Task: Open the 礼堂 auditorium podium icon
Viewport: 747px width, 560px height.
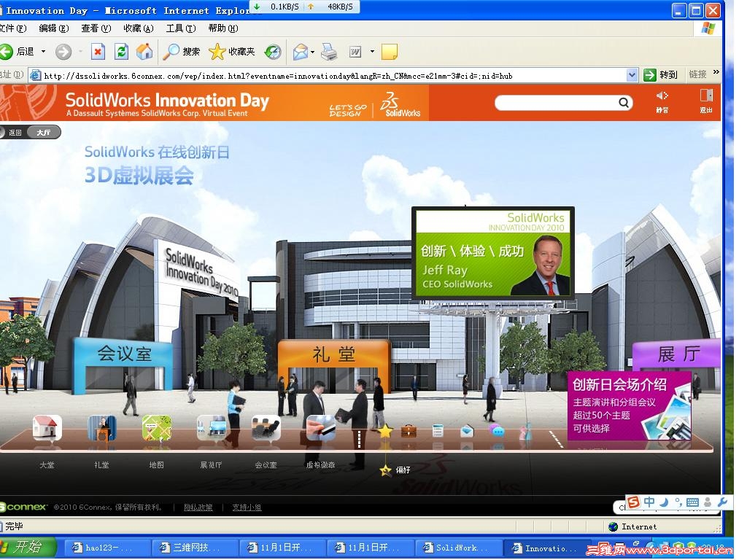Action: pos(101,427)
